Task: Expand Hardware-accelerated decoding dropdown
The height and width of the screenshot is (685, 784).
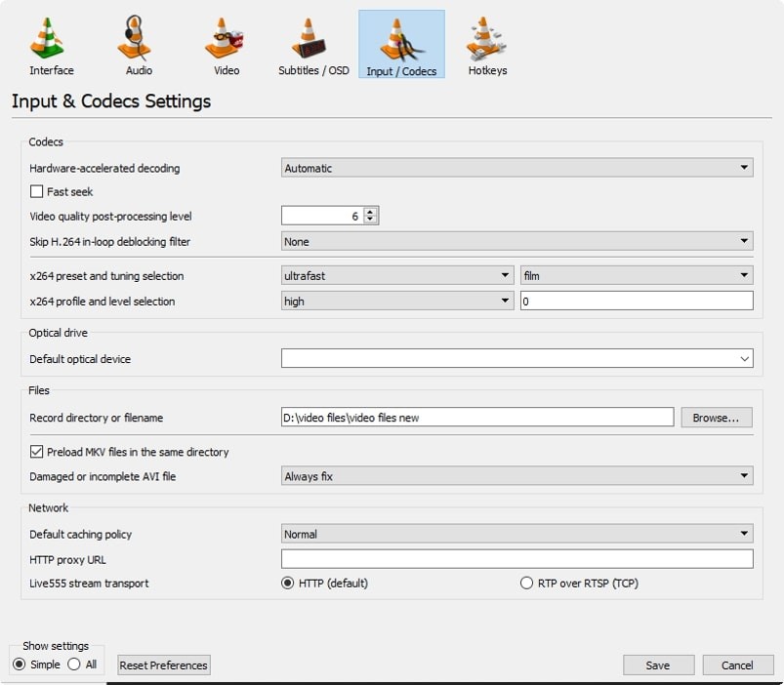Action: click(517, 168)
